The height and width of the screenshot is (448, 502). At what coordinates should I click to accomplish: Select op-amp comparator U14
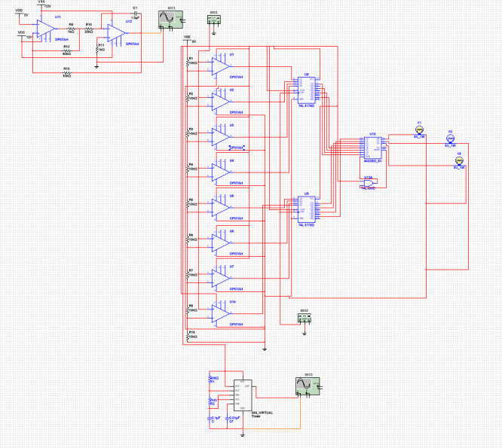tap(220, 314)
